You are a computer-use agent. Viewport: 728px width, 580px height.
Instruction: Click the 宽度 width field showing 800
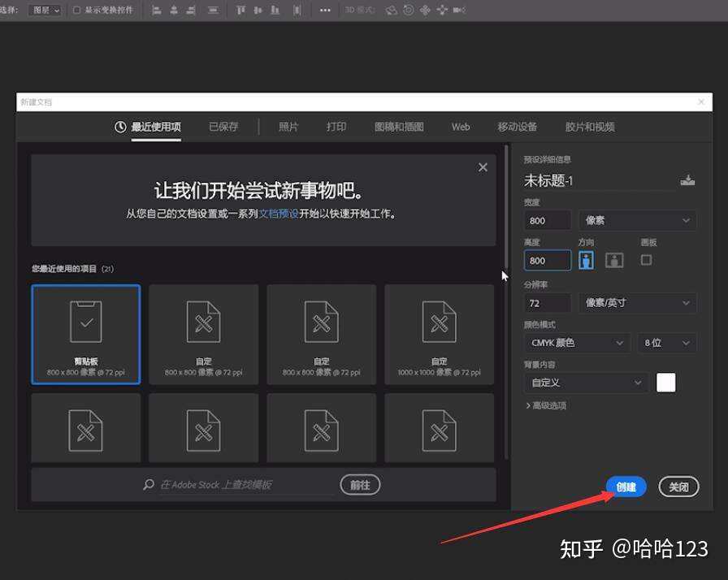coord(548,220)
